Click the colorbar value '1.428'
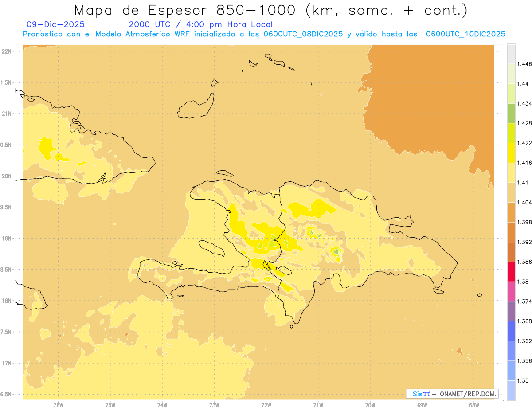 [x=524, y=123]
